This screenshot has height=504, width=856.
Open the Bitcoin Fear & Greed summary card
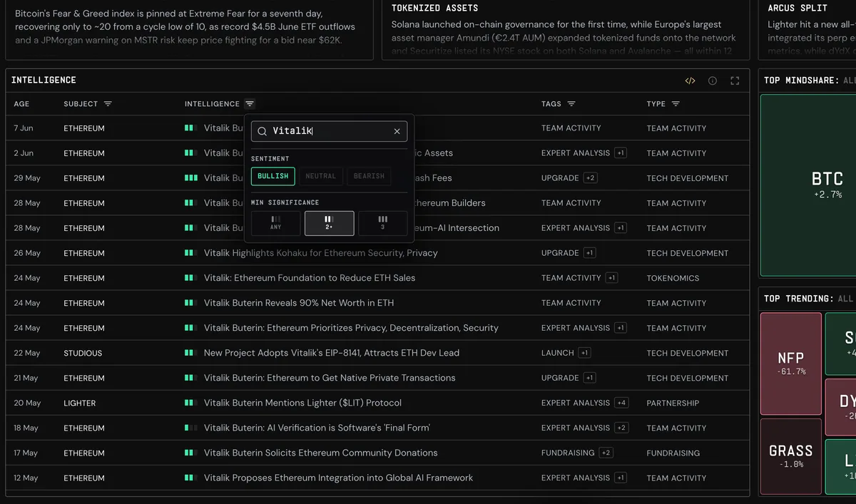(x=188, y=30)
